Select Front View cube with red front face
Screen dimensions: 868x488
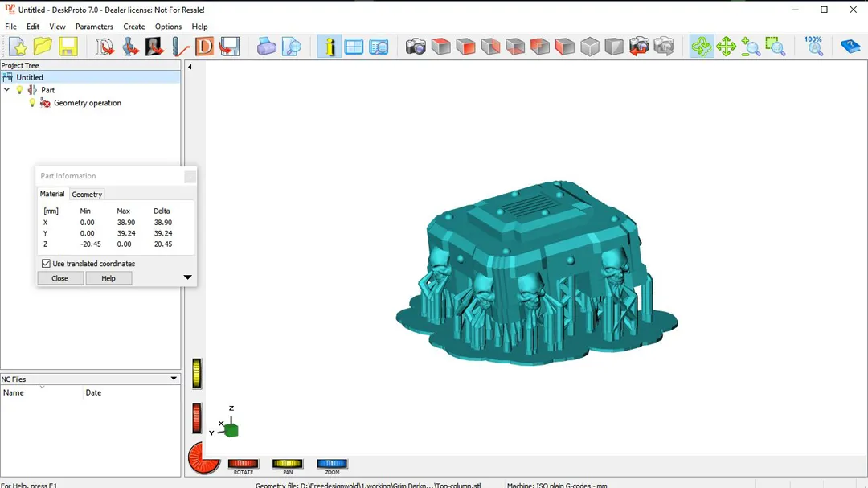pyautogui.click(x=465, y=47)
